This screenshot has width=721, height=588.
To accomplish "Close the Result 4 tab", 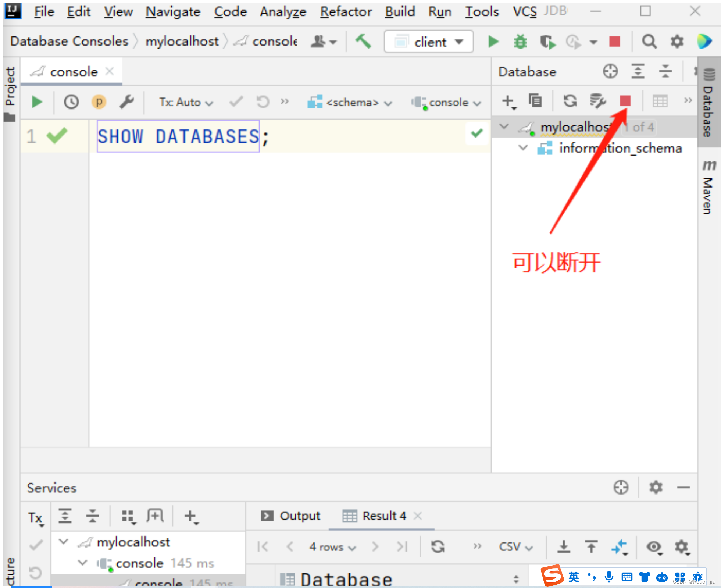I will click(417, 516).
